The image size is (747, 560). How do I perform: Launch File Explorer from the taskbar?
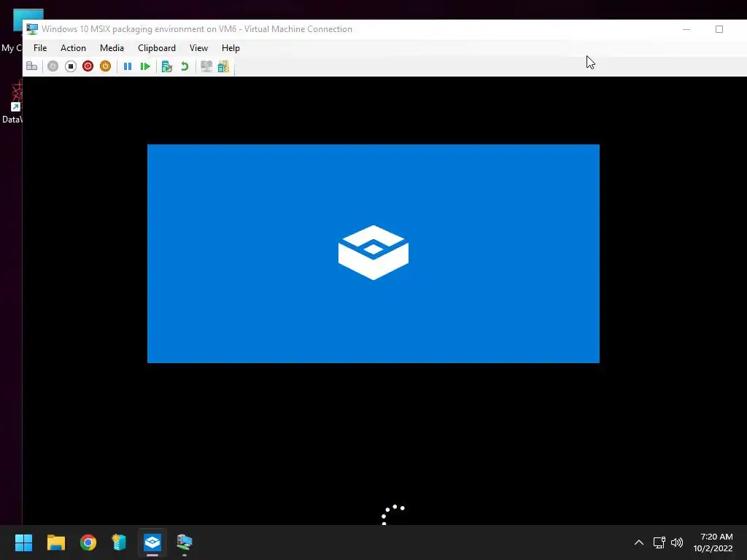55,542
